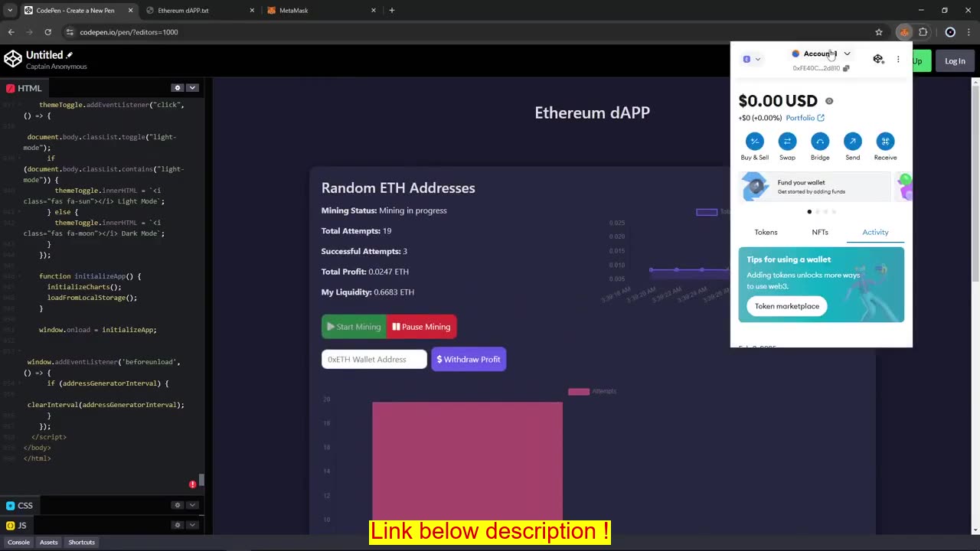Click the Send icon in MetaMask

852,142
